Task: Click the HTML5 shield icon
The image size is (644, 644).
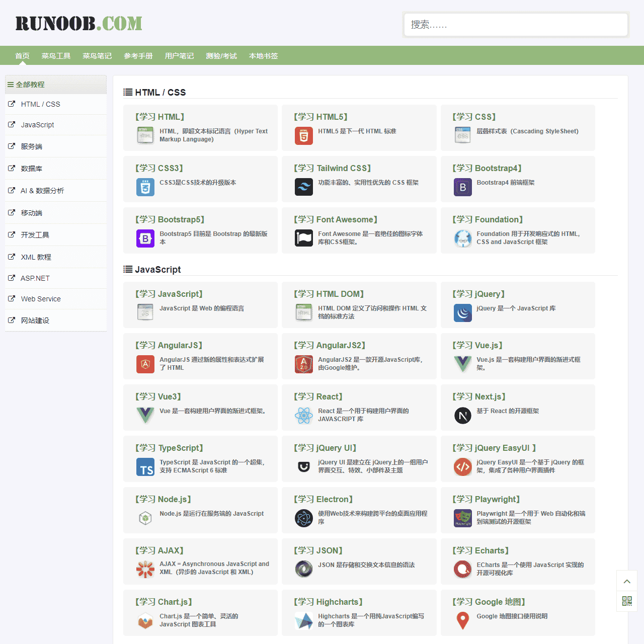Action: [x=303, y=136]
